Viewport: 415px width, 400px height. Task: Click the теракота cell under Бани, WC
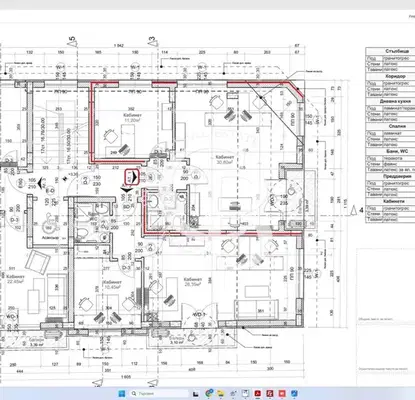[392, 158]
